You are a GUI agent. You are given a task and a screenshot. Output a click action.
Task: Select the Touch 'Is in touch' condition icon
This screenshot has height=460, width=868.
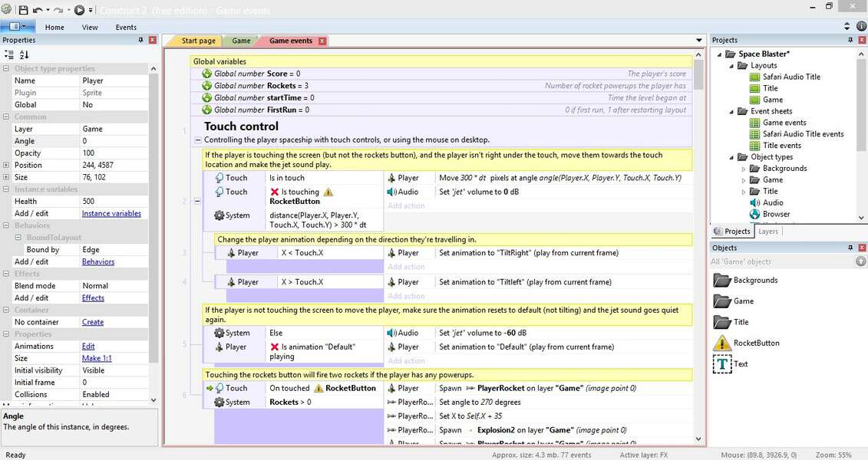(219, 178)
